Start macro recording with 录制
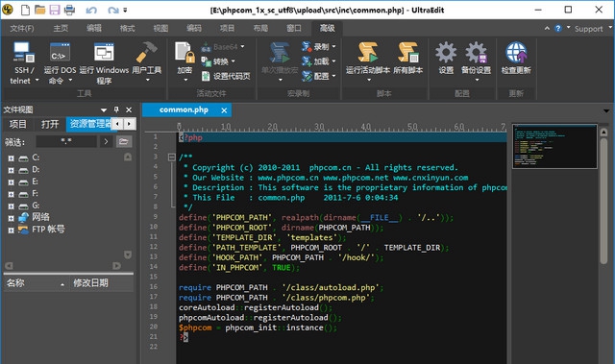The image size is (615, 364). coord(318,47)
